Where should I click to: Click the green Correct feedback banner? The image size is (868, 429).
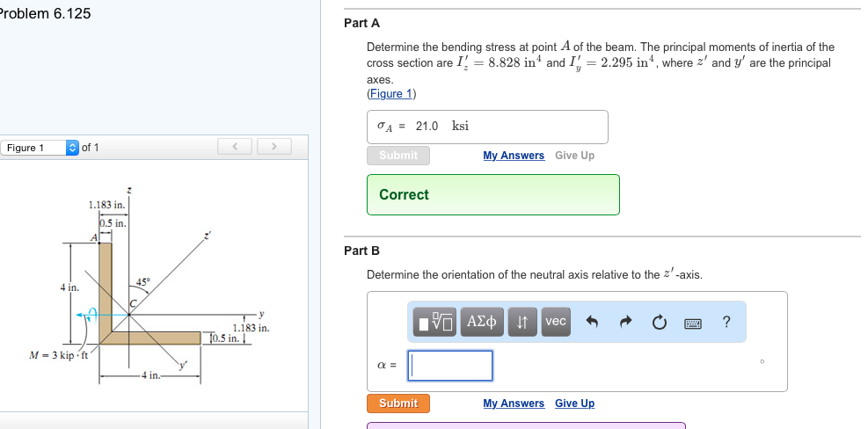(493, 195)
